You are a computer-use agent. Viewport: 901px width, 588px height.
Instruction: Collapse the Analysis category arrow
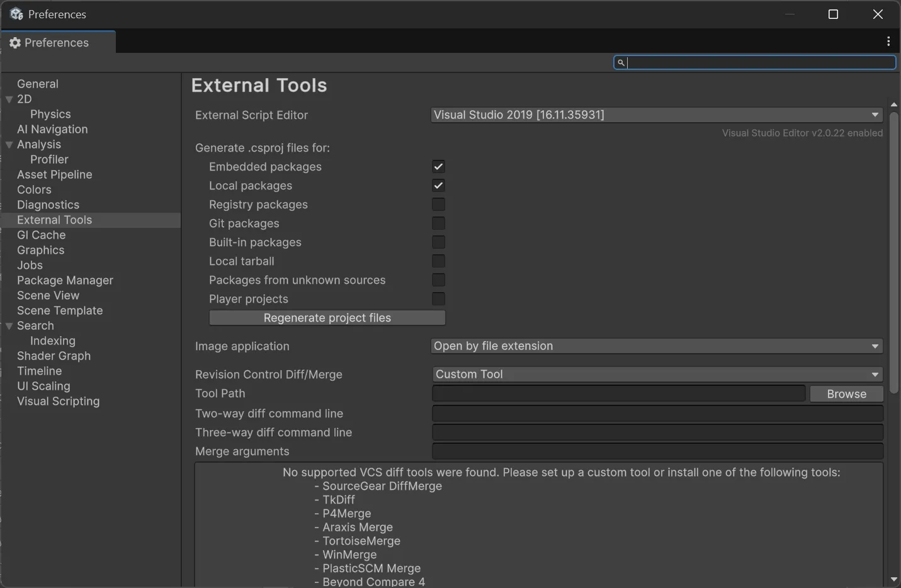(x=9, y=145)
